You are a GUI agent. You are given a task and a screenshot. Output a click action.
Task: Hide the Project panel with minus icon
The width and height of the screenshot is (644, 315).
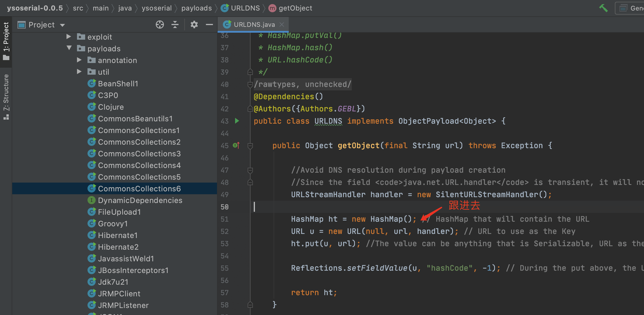pyautogui.click(x=209, y=25)
